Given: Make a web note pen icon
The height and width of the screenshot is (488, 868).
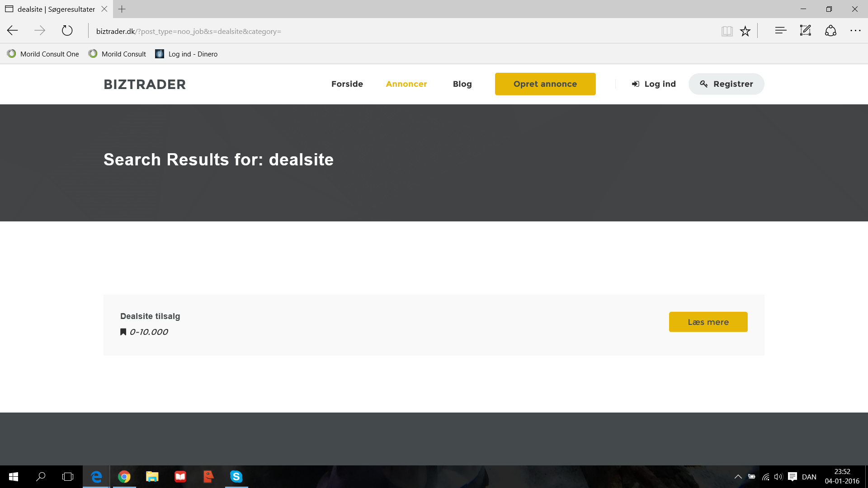Looking at the screenshot, I should tap(805, 31).
